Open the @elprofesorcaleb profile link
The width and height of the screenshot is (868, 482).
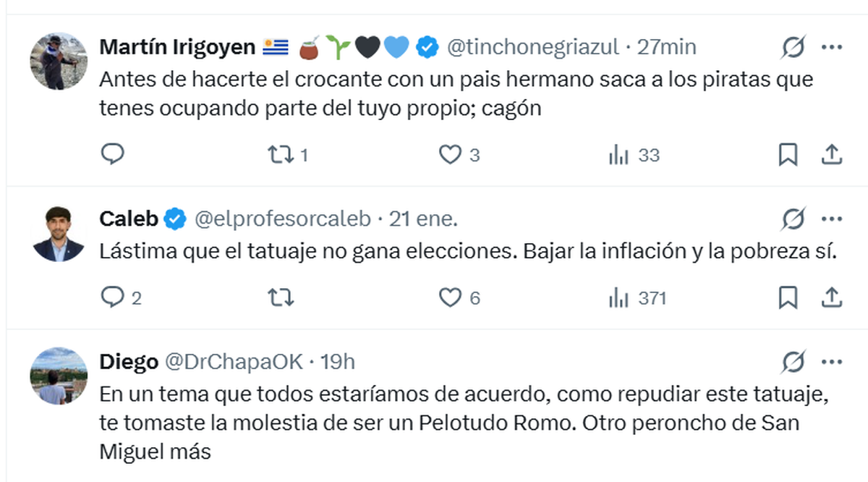coord(284,219)
